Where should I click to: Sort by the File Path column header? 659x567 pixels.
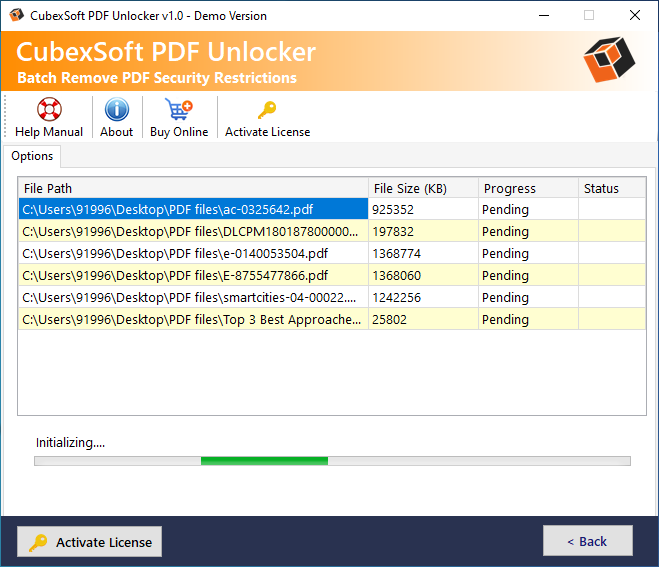[193, 188]
